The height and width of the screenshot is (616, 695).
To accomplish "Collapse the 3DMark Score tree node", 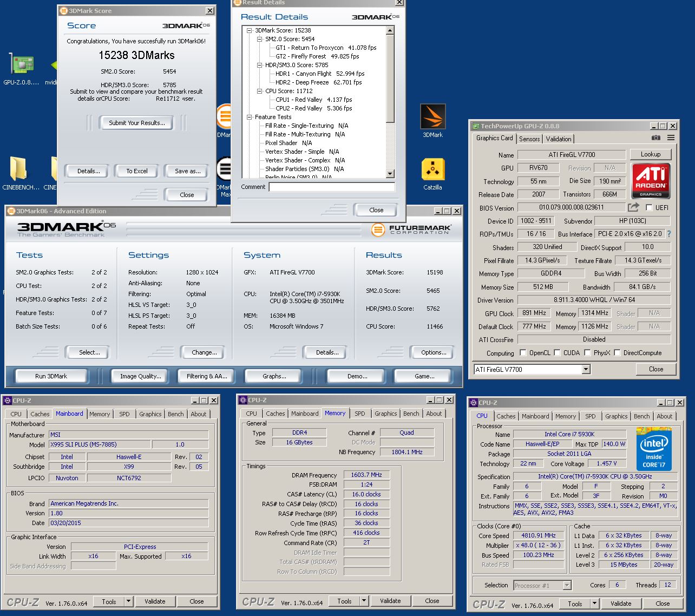I will pos(250,30).
